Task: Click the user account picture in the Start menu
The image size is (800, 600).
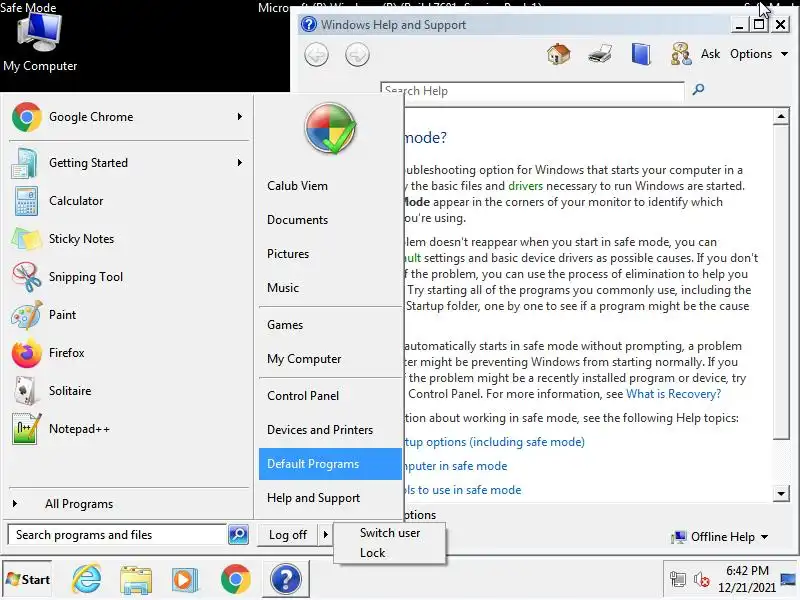Action: 330,128
